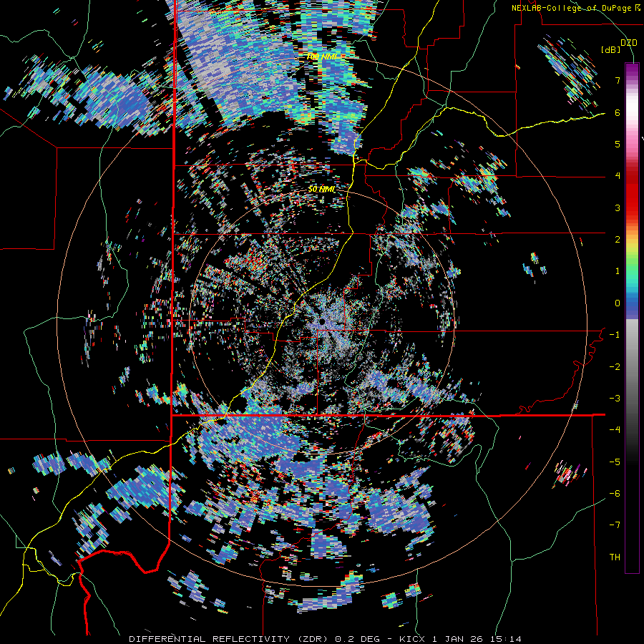Click the [dB] unit label
644x644 pixels.
point(611,49)
